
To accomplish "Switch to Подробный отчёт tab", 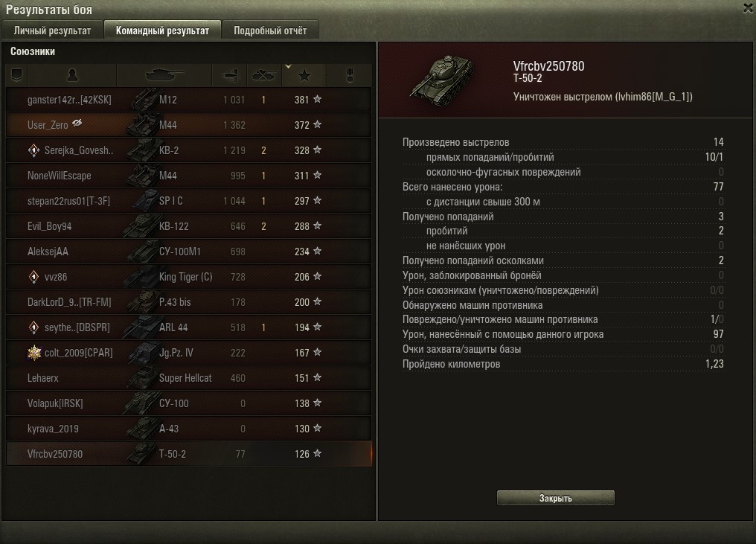I will tap(270, 31).
